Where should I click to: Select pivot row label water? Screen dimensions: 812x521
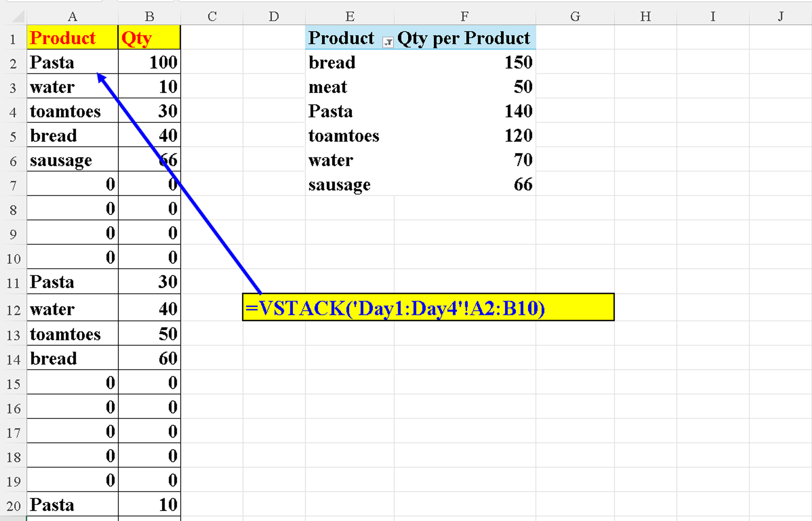point(350,159)
